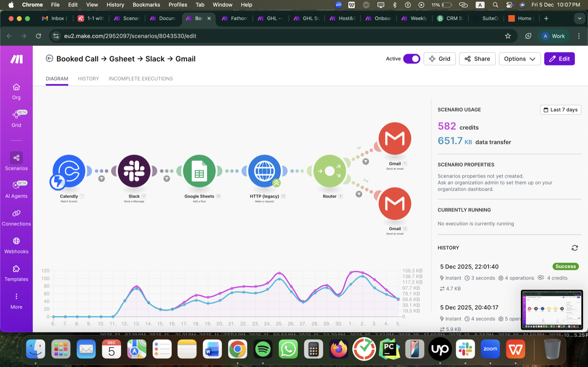Screen dimensions: 588x367
Task: Open More options in the sidebar
Action: (16, 301)
